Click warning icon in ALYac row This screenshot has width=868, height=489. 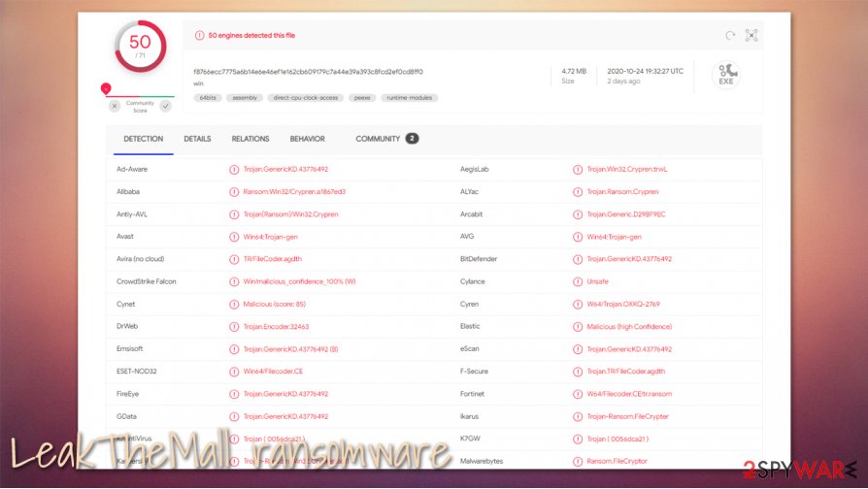point(578,192)
